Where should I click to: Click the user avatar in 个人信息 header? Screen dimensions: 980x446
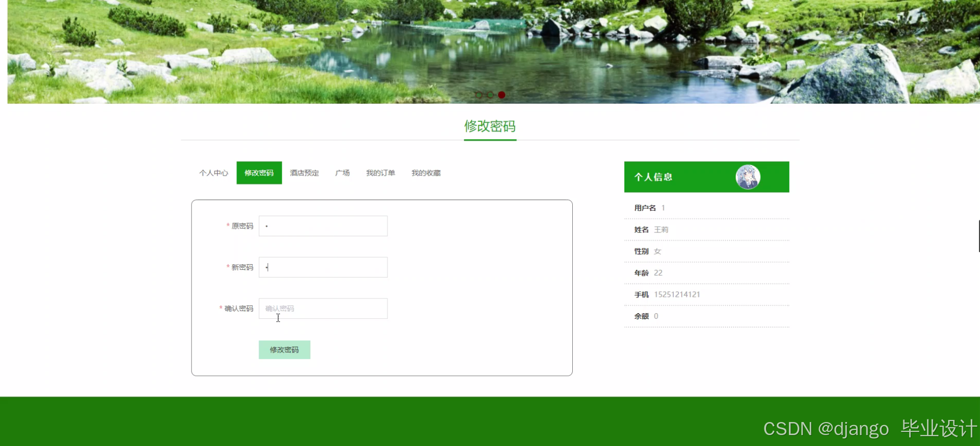[x=748, y=177]
